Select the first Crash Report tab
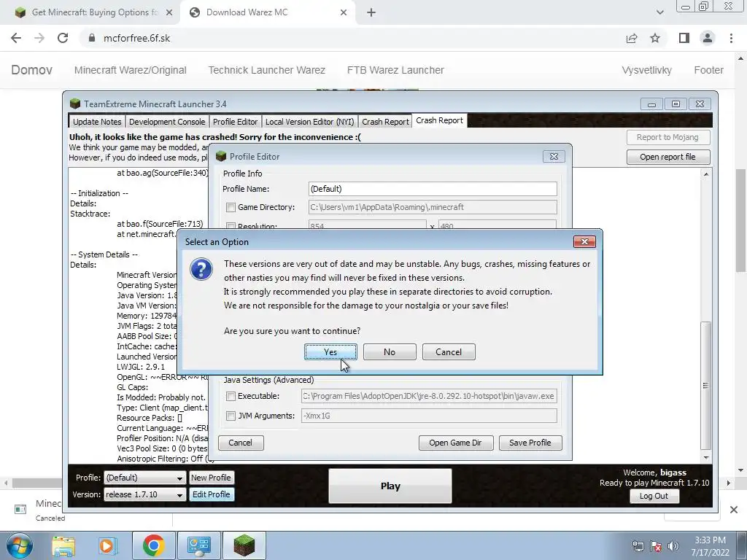 point(385,122)
